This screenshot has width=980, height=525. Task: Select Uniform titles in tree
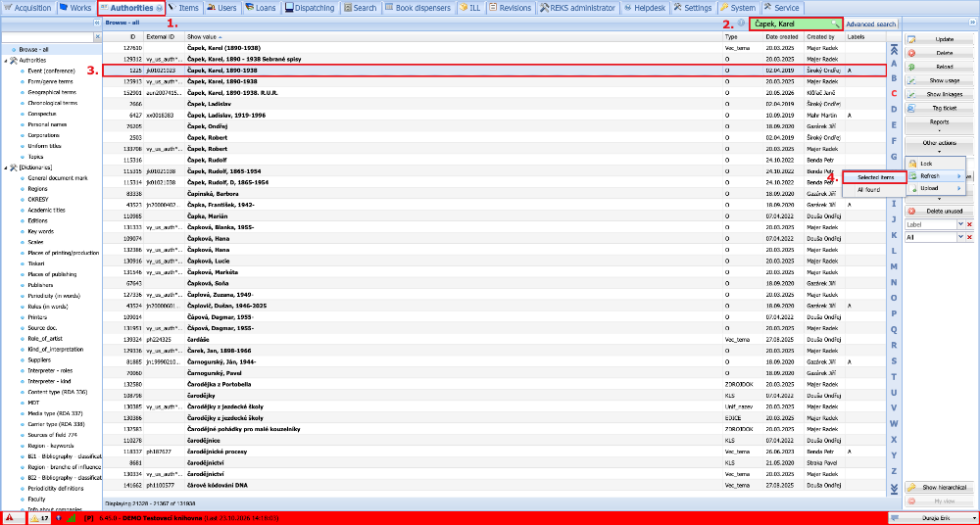pos(42,146)
